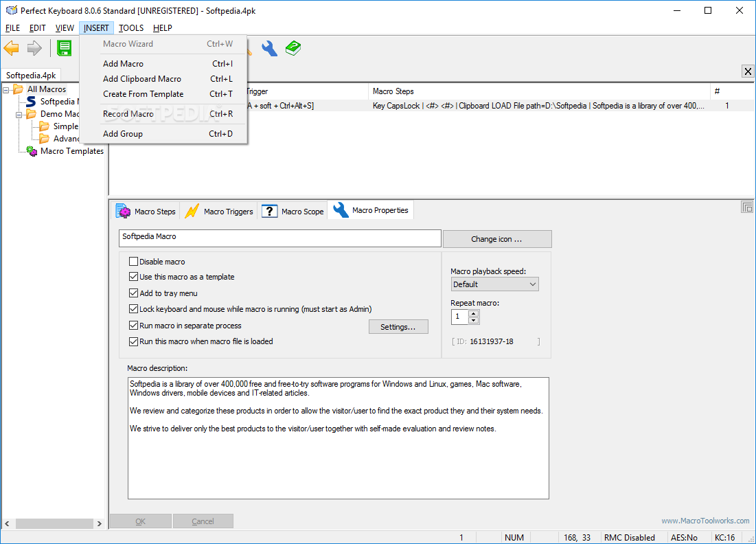Increase Repeat macro value with up arrow
Image resolution: width=756 pixels, height=544 pixels.
tap(474, 313)
